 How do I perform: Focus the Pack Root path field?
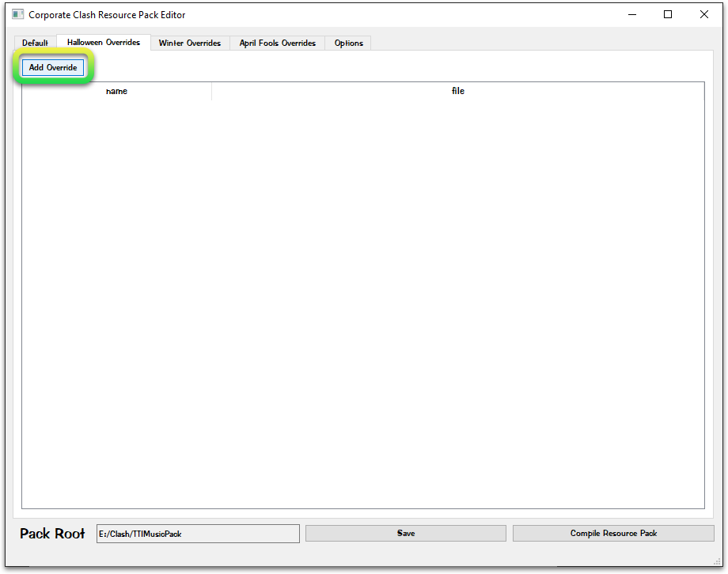[198, 534]
